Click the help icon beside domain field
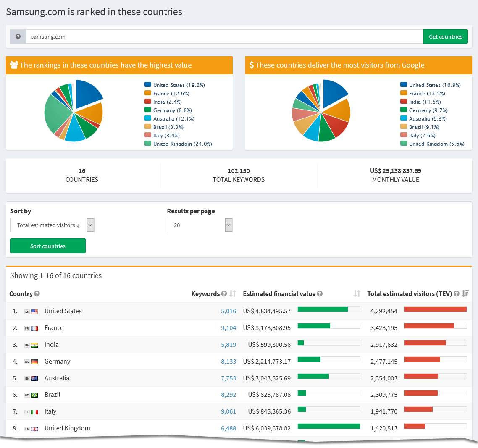478x448 pixels. 18,37
